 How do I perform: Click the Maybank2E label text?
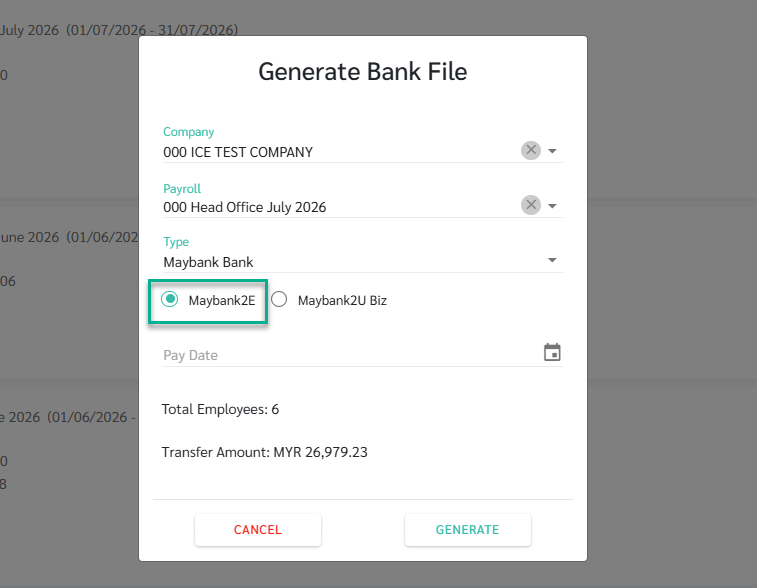click(x=222, y=300)
